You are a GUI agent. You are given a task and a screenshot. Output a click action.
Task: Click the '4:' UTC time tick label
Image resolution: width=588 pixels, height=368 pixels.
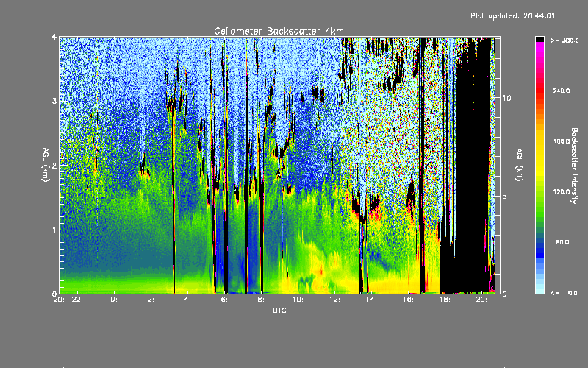tap(187, 300)
